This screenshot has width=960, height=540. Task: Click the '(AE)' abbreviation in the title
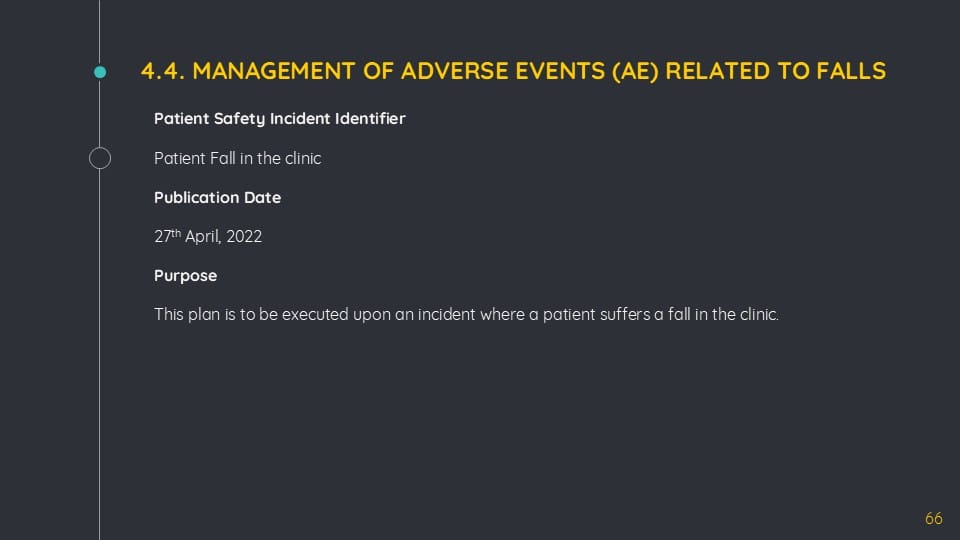(x=636, y=71)
